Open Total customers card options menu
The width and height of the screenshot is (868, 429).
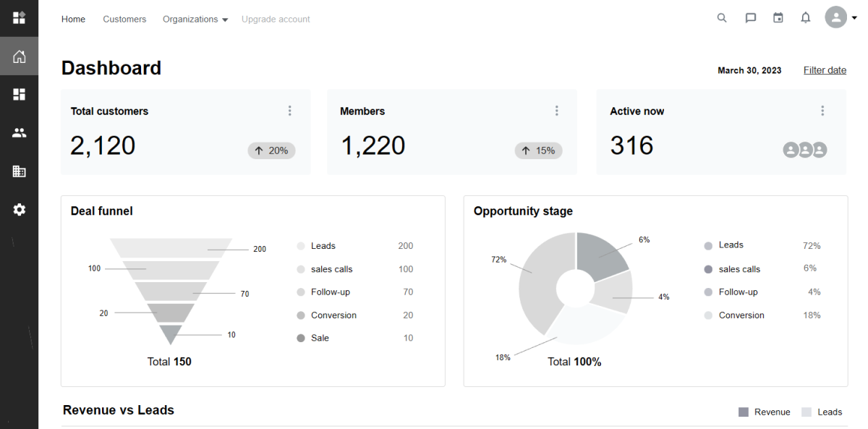point(290,111)
